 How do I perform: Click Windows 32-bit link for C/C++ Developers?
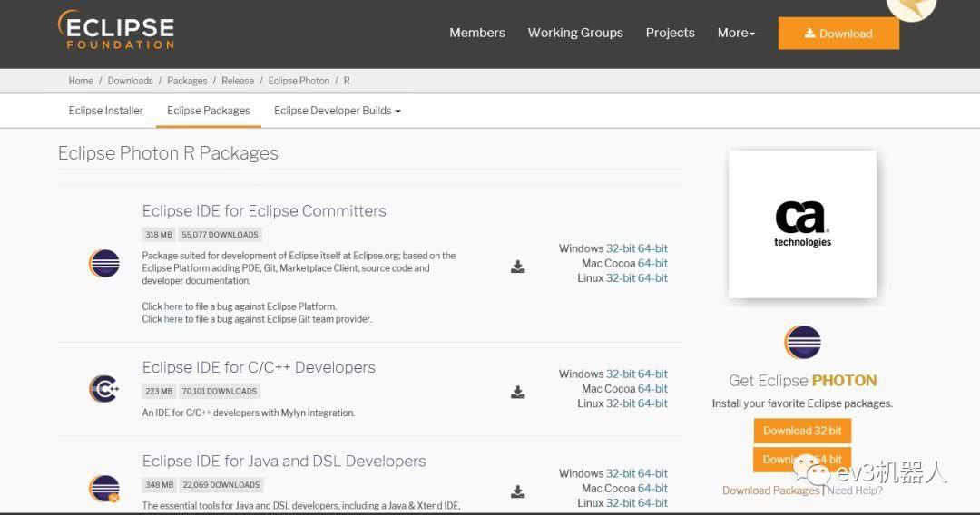point(621,374)
